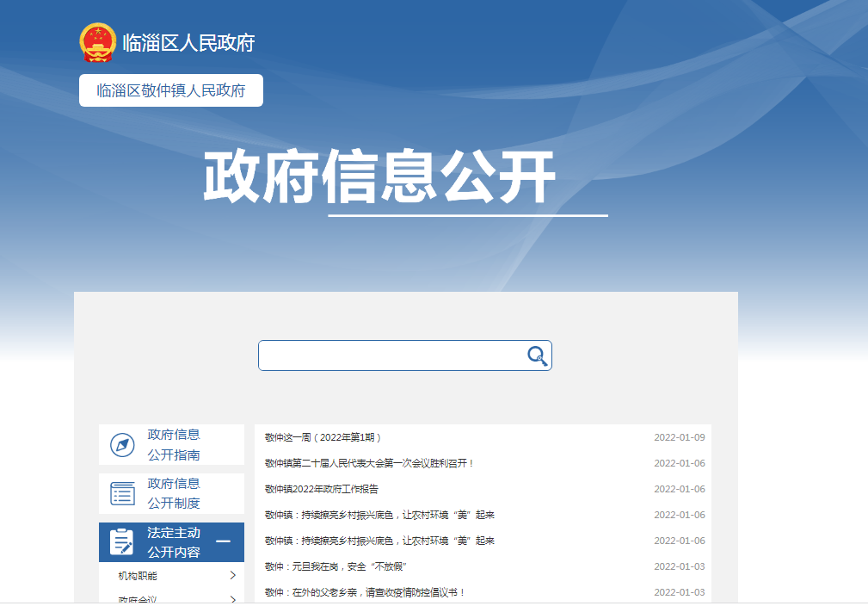868x606 pixels.
Task: Click the clipboard icon beside 法定主动公开内容
Action: click(x=122, y=542)
